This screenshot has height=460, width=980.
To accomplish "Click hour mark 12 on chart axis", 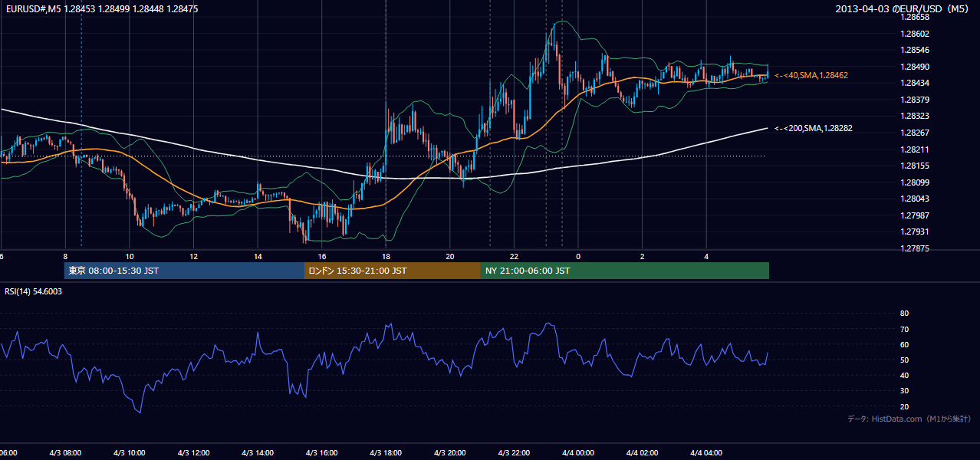I will (194, 256).
